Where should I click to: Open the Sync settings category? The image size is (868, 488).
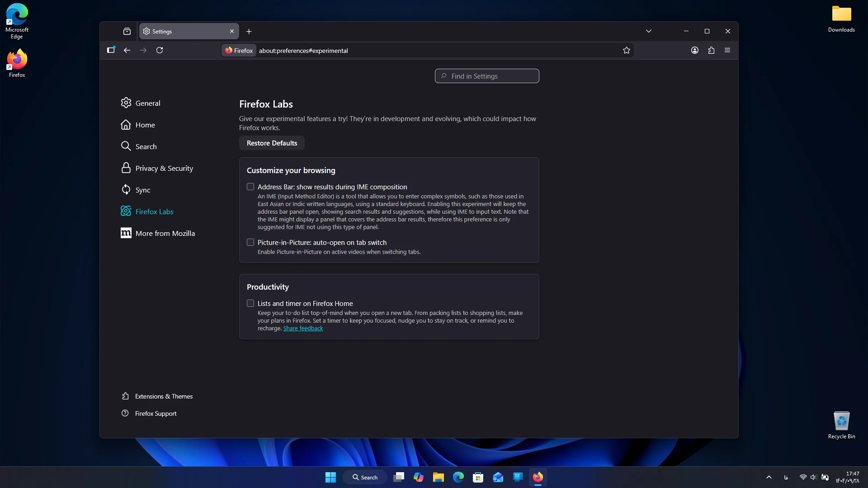[x=136, y=190]
